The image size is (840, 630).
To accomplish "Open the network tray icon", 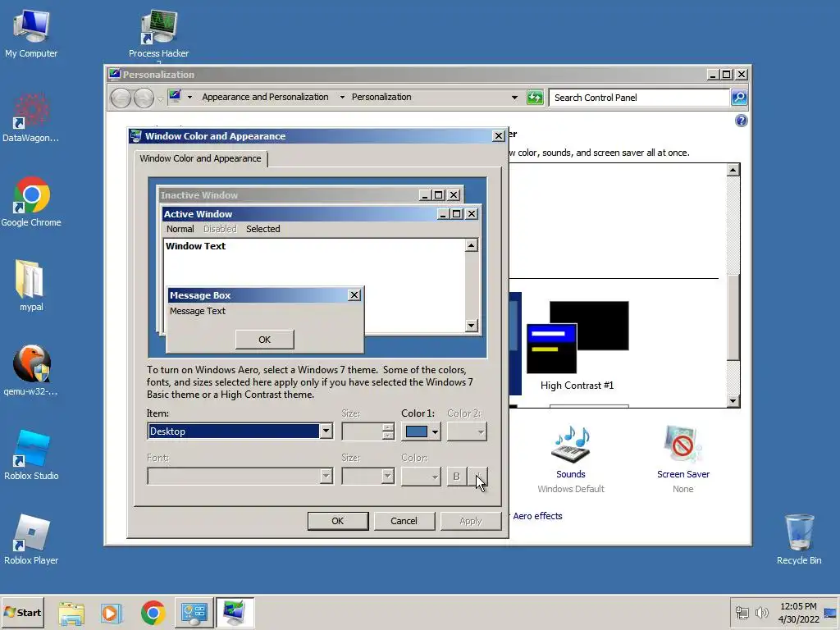I will coord(742,612).
